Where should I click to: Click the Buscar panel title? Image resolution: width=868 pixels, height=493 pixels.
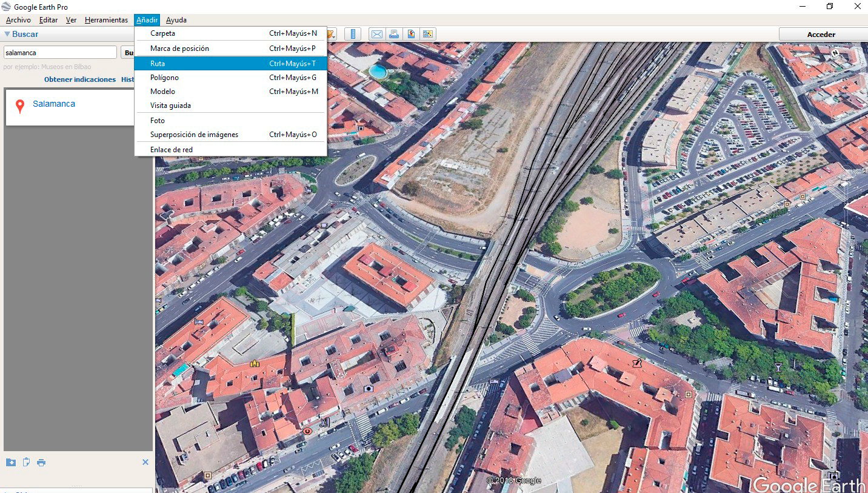click(x=25, y=35)
